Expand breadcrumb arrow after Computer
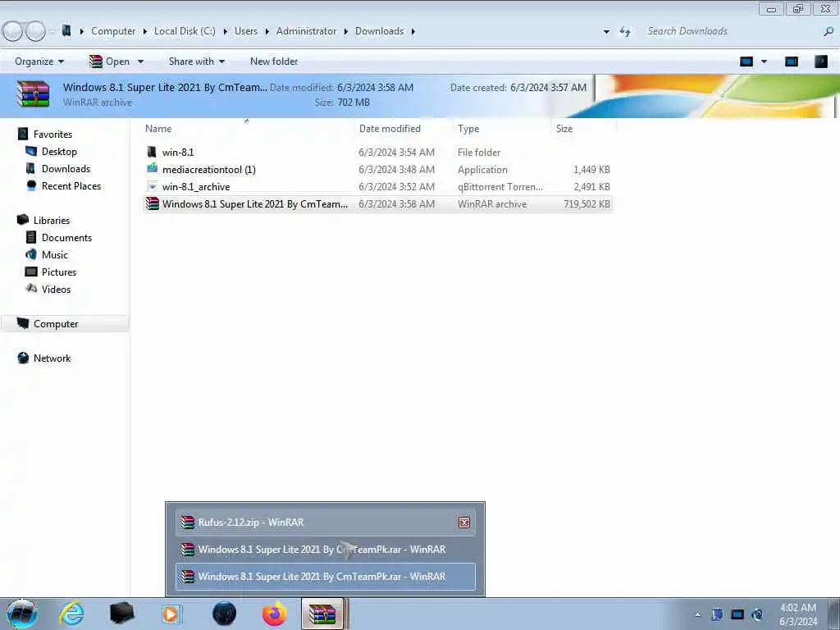Image resolution: width=840 pixels, height=630 pixels. (144, 32)
